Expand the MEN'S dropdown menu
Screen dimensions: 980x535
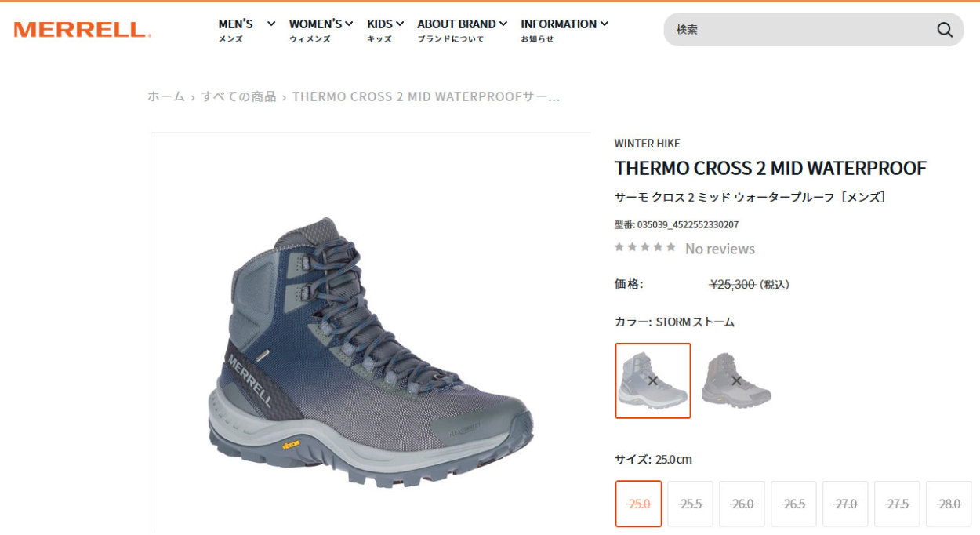pos(247,30)
